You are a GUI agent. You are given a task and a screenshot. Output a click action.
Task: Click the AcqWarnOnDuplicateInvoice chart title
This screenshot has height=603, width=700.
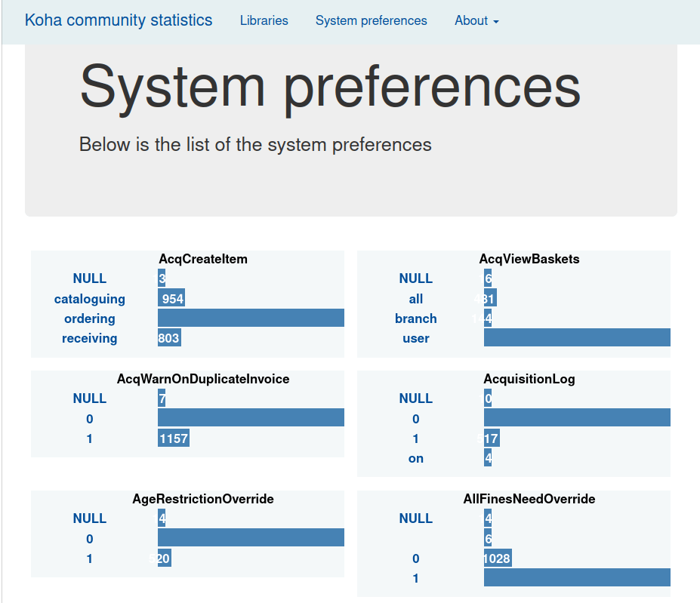tap(203, 379)
